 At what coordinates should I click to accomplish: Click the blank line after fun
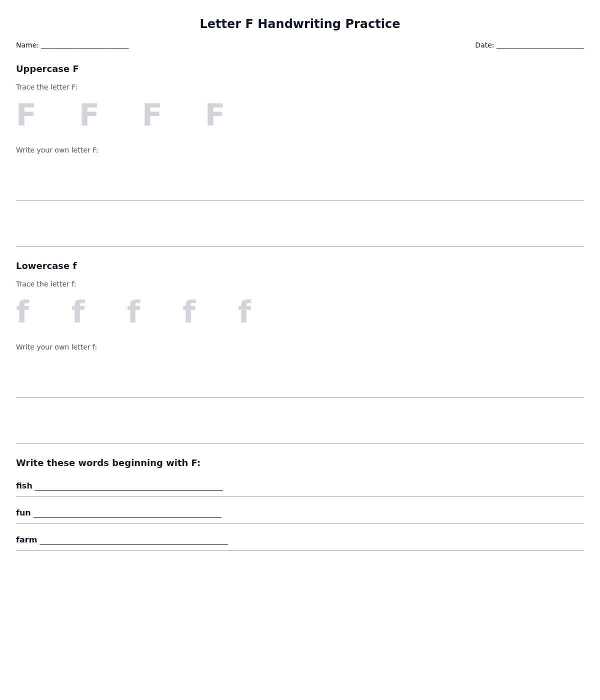(x=127, y=514)
